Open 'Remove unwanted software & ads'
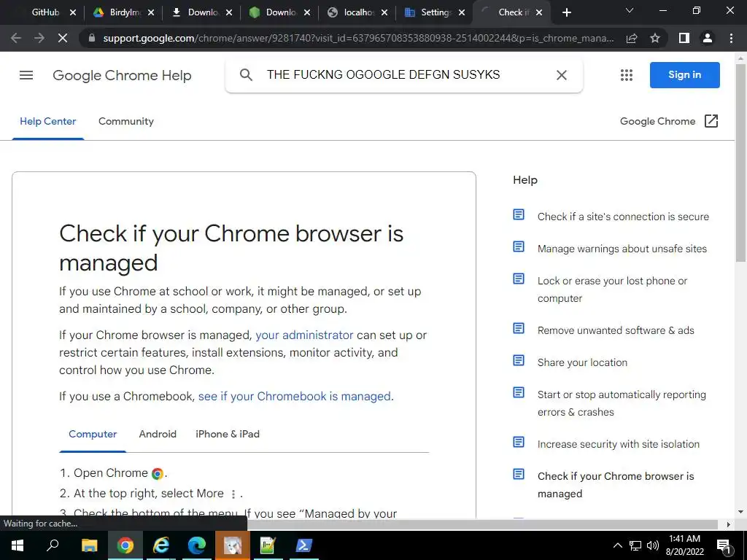Screen dimensions: 747x560 (616, 330)
